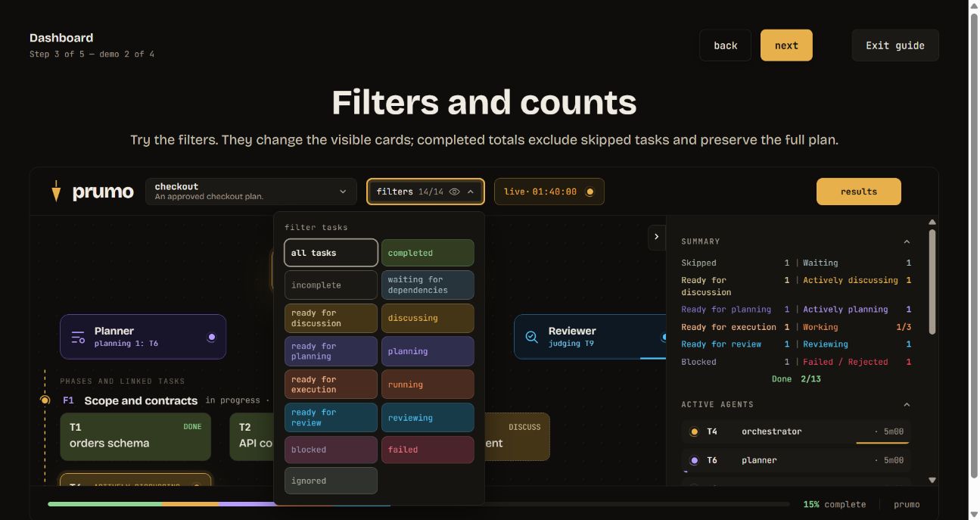This screenshot has width=980, height=520.
Task: Click 'PHASES AND LINKED TASKS' label
Action: point(123,381)
